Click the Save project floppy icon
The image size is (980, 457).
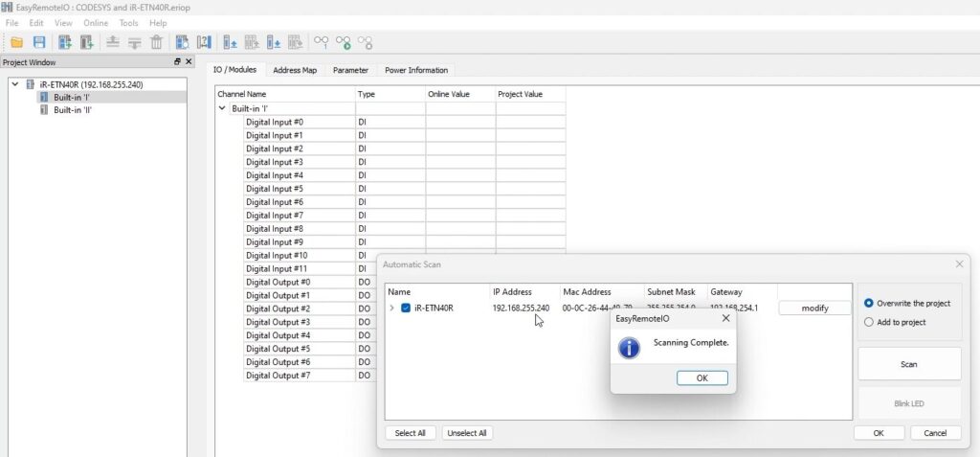pyautogui.click(x=39, y=42)
